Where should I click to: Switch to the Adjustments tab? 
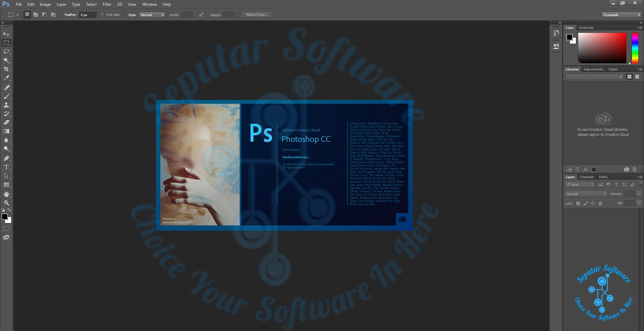593,69
